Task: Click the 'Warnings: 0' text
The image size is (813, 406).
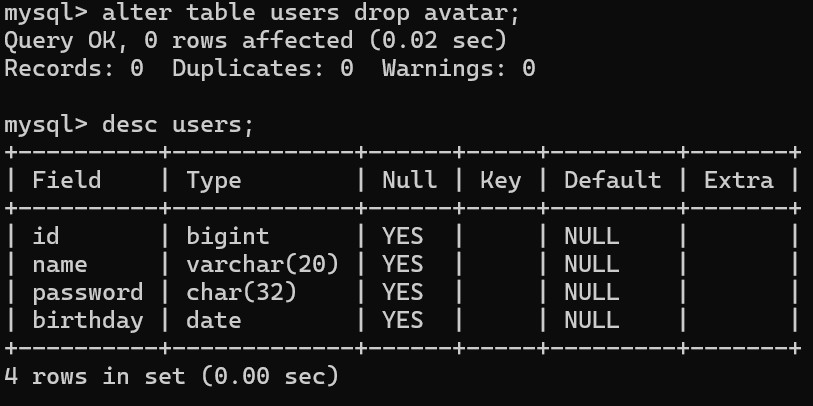Action: coord(459,69)
